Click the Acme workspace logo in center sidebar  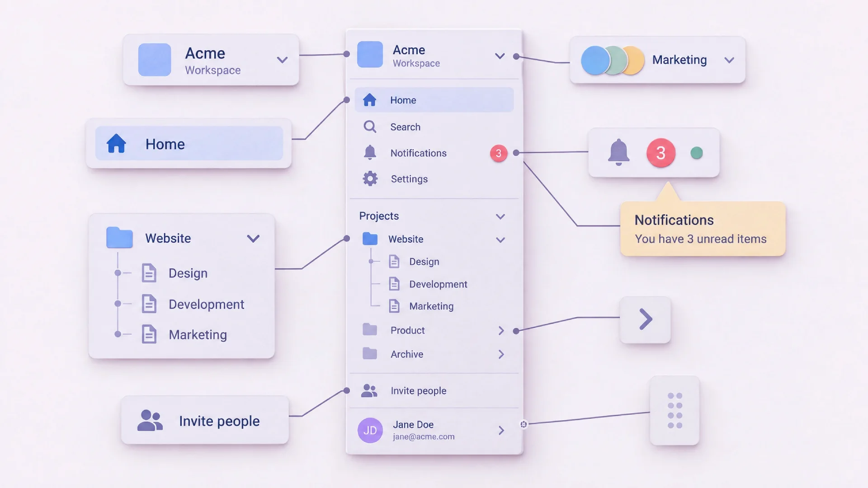(370, 55)
